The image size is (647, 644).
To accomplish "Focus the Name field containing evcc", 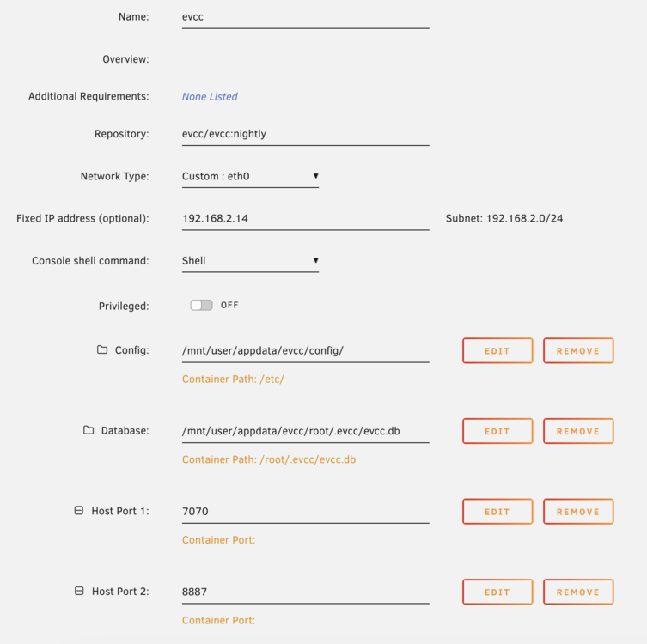I will click(305, 17).
